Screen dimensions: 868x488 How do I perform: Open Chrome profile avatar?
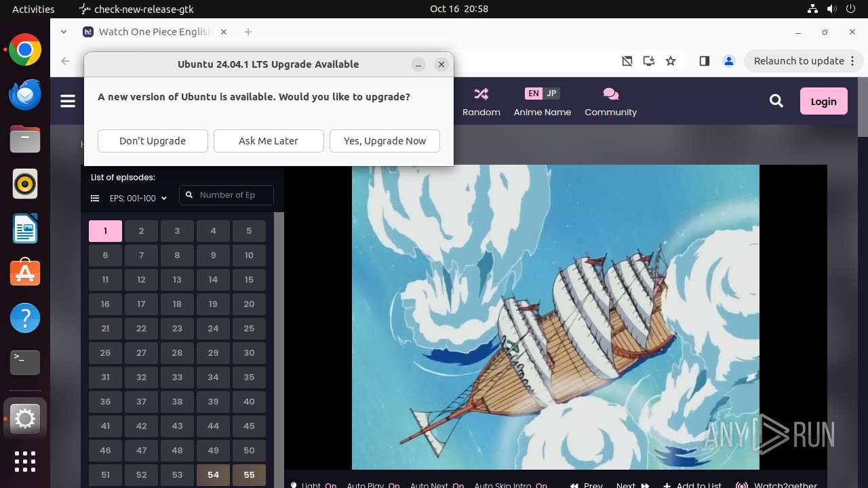coord(729,61)
